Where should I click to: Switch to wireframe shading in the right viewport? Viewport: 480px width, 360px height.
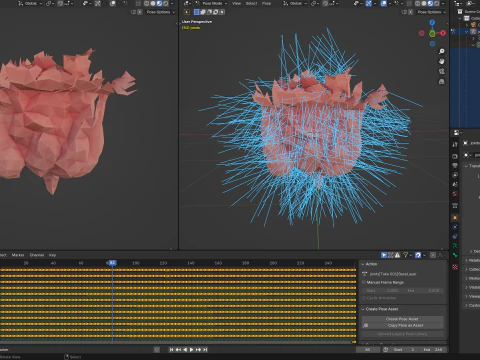coord(417,3)
